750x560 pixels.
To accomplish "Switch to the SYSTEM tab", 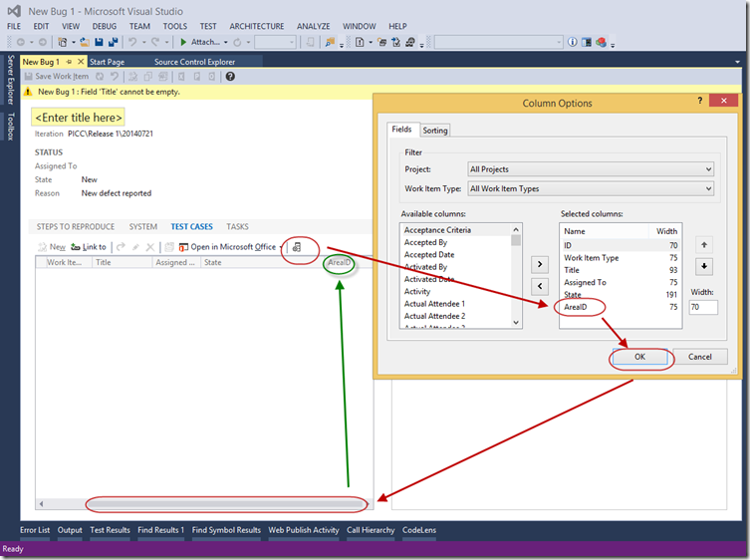I will [x=143, y=227].
